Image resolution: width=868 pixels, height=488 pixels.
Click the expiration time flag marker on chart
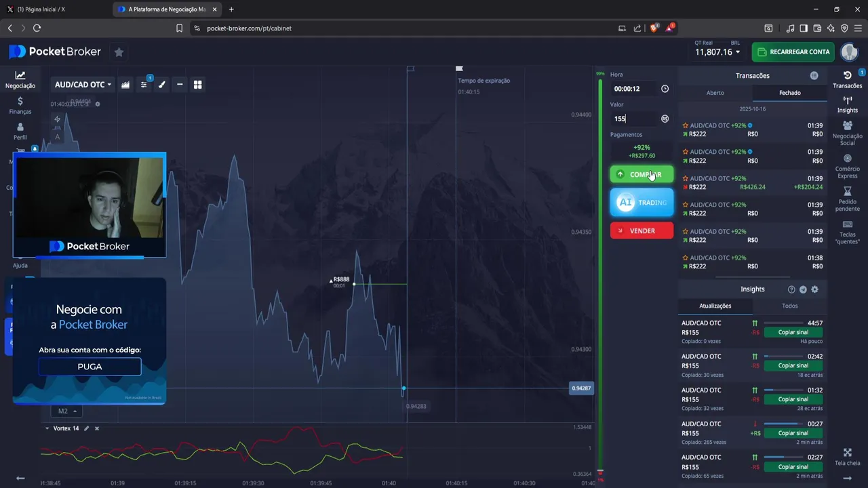[459, 68]
